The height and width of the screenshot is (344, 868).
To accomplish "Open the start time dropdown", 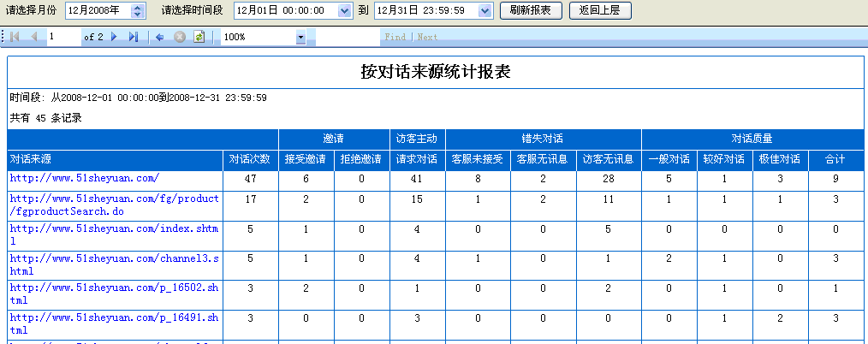I will tap(344, 10).
